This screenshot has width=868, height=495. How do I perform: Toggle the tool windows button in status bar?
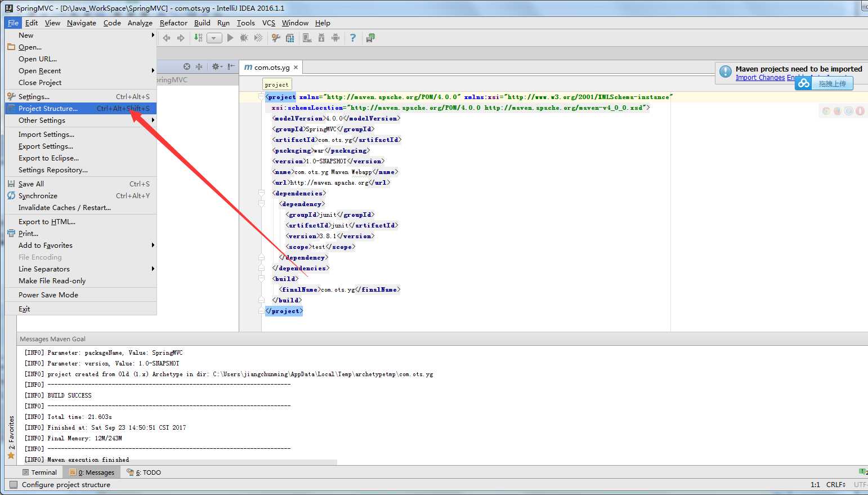click(x=14, y=484)
